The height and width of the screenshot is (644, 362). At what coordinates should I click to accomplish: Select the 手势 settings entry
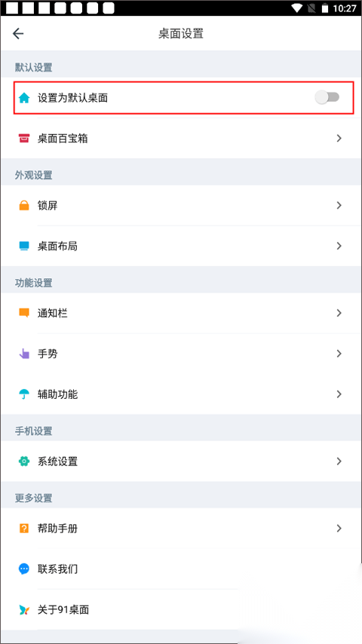pos(181,354)
